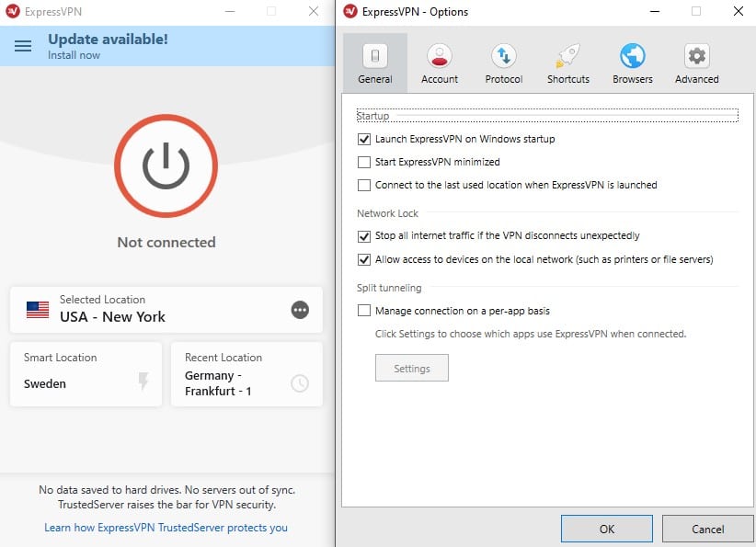Image resolution: width=756 pixels, height=547 pixels.
Task: Click the Click Settings to choose apps hint
Action: pos(531,334)
